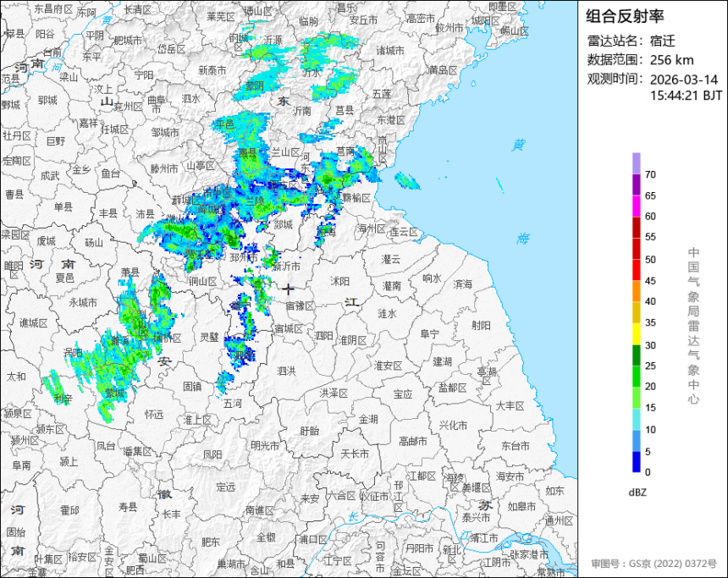This screenshot has height=578, width=728.
Task: Click the legend tick value 20
Action: click(650, 386)
